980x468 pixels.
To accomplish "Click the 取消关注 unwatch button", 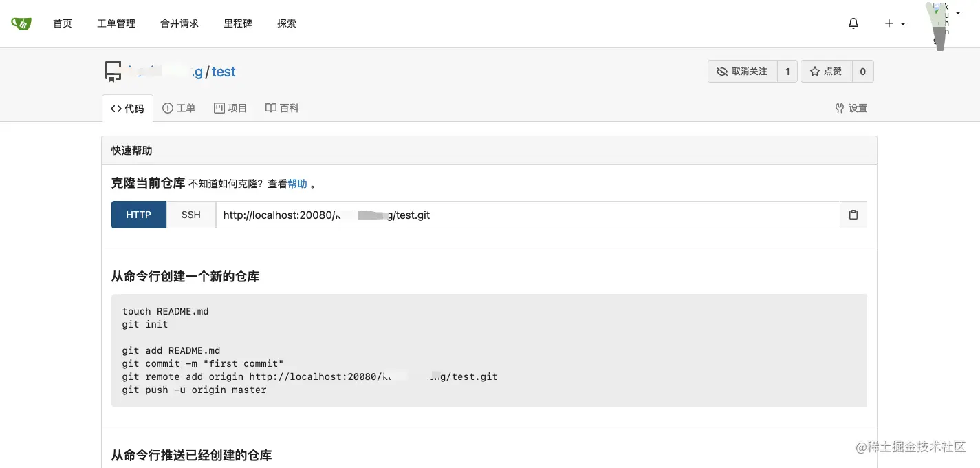I will point(742,72).
